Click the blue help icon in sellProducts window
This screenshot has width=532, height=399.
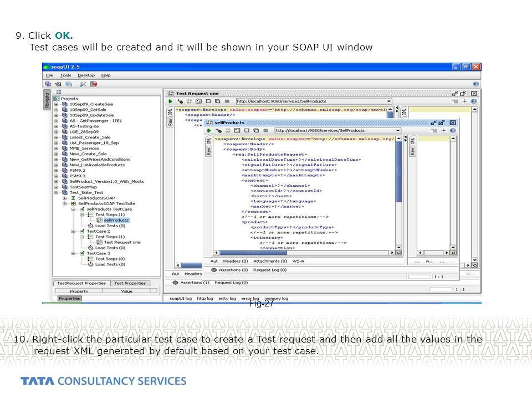pyautogui.click(x=453, y=131)
